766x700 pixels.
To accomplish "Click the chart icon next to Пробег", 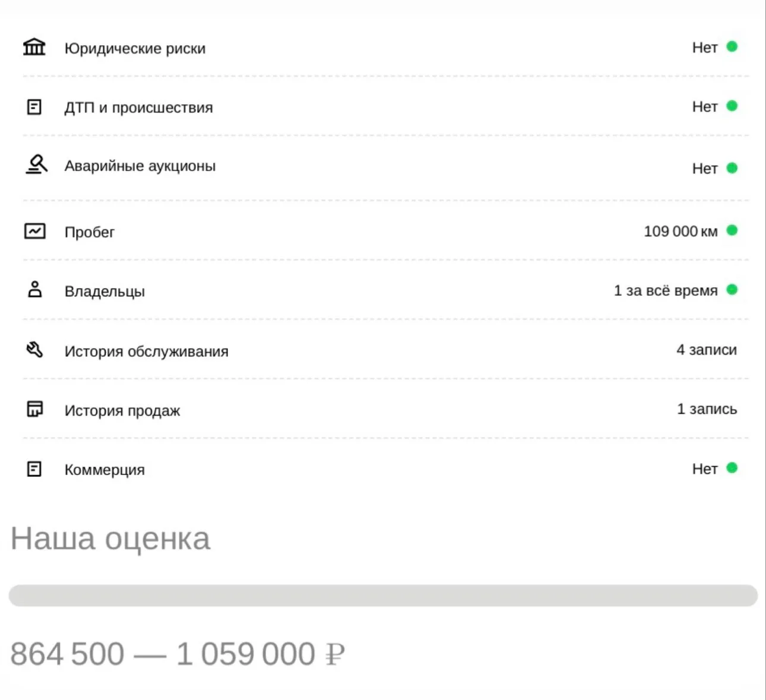I will pyautogui.click(x=34, y=231).
